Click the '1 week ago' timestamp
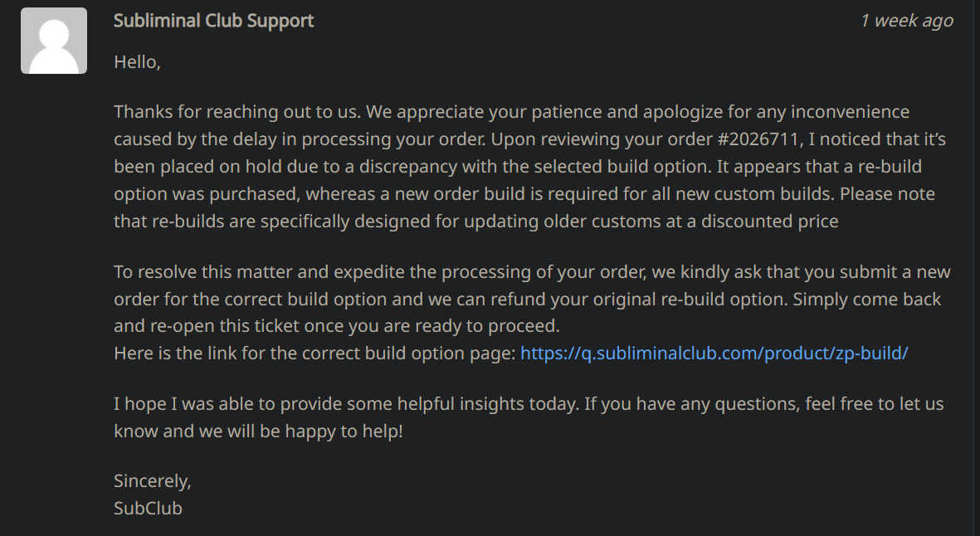 click(906, 21)
